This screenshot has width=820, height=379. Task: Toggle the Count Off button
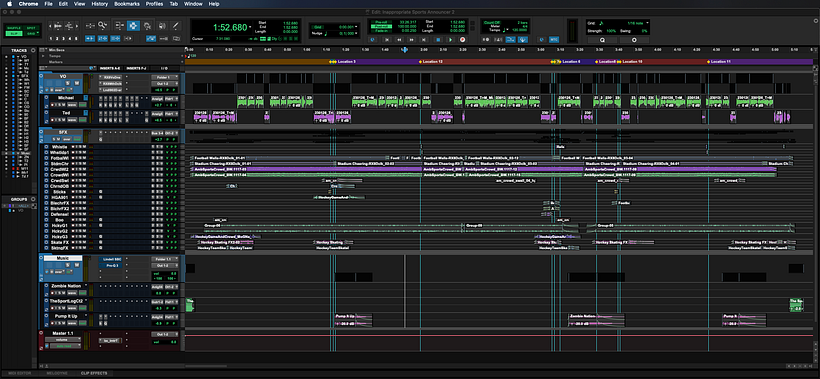click(x=491, y=22)
